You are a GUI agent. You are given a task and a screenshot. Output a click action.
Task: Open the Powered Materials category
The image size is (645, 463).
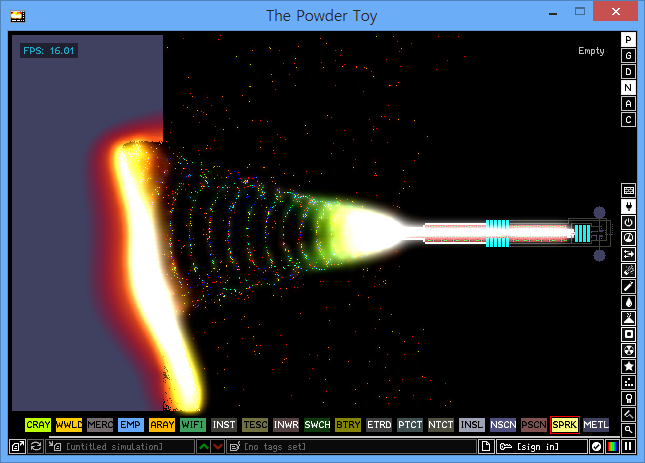(628, 222)
